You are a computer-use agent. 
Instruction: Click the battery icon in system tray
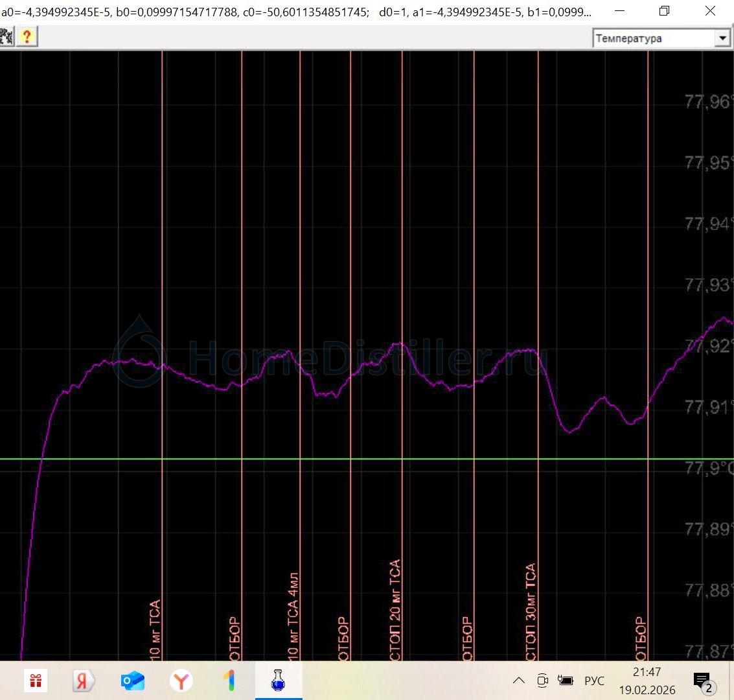click(566, 681)
